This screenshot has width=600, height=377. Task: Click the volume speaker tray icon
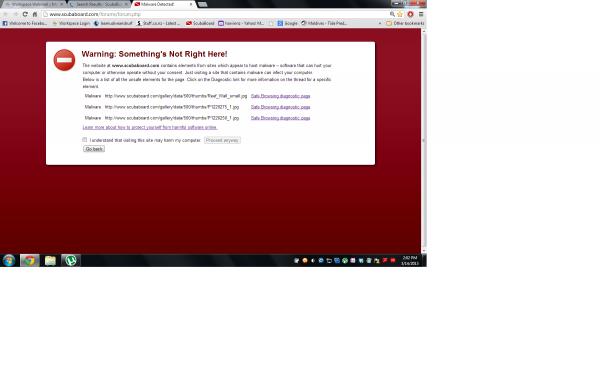tap(313, 261)
